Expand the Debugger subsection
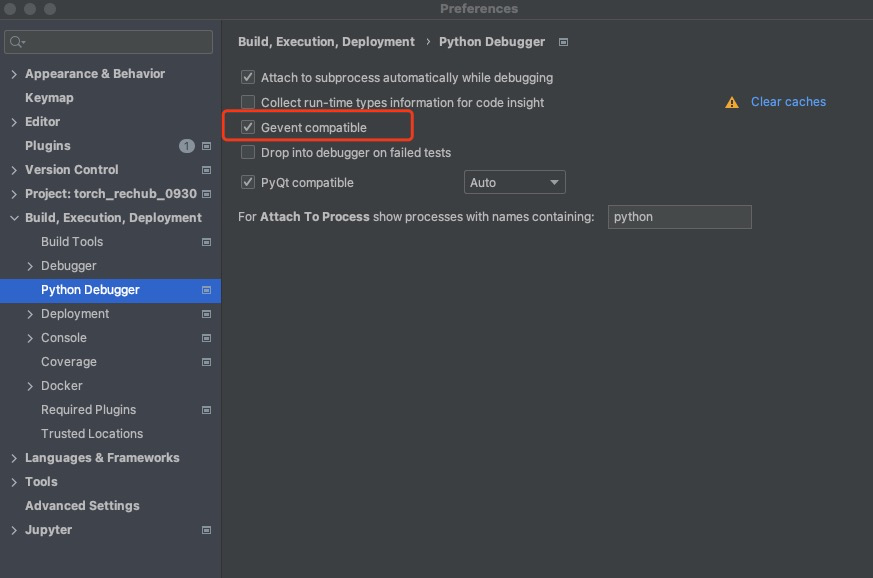 30,266
